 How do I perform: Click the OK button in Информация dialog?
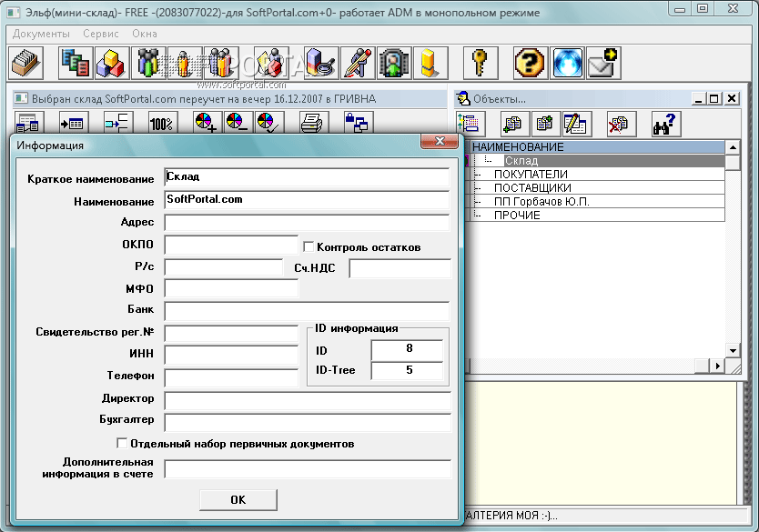238,499
